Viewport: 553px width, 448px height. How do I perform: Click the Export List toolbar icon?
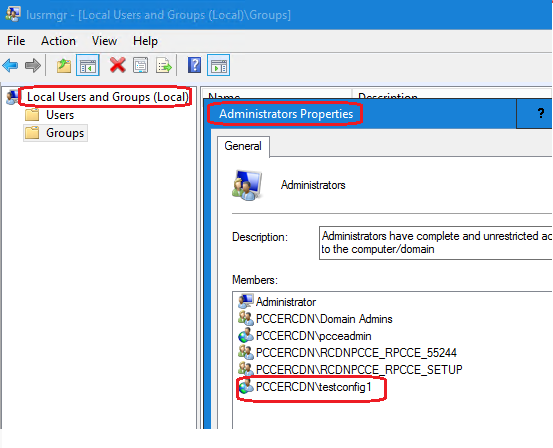(164, 65)
